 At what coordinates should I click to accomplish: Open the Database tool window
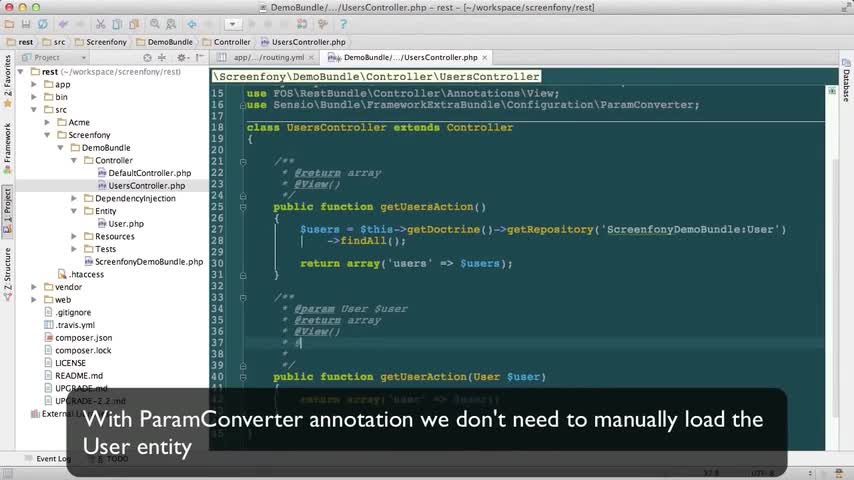tap(846, 81)
